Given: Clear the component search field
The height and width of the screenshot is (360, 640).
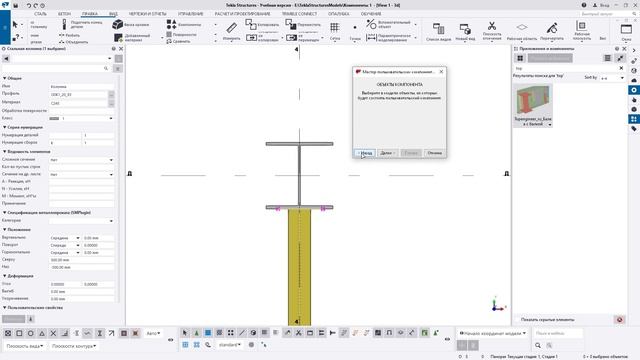Looking at the screenshot, I should tap(621, 68).
